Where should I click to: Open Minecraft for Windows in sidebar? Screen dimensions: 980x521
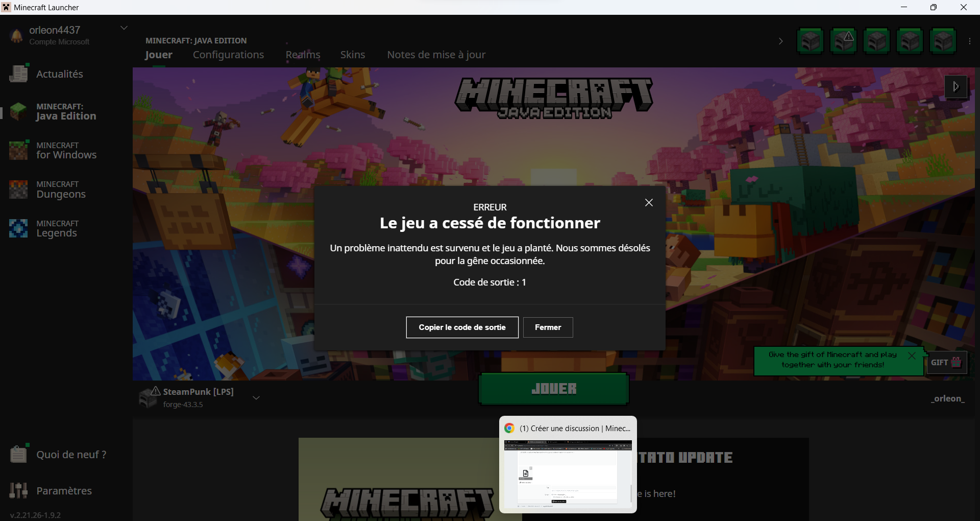point(53,150)
